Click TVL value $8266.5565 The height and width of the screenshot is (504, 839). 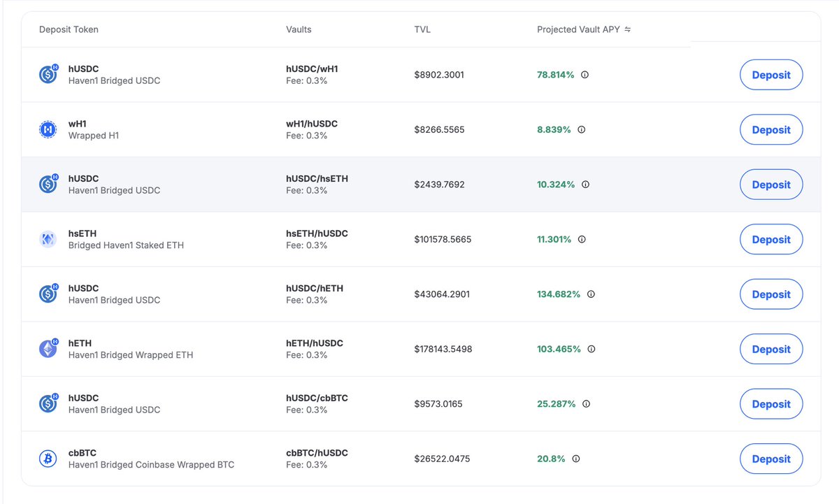(x=439, y=129)
